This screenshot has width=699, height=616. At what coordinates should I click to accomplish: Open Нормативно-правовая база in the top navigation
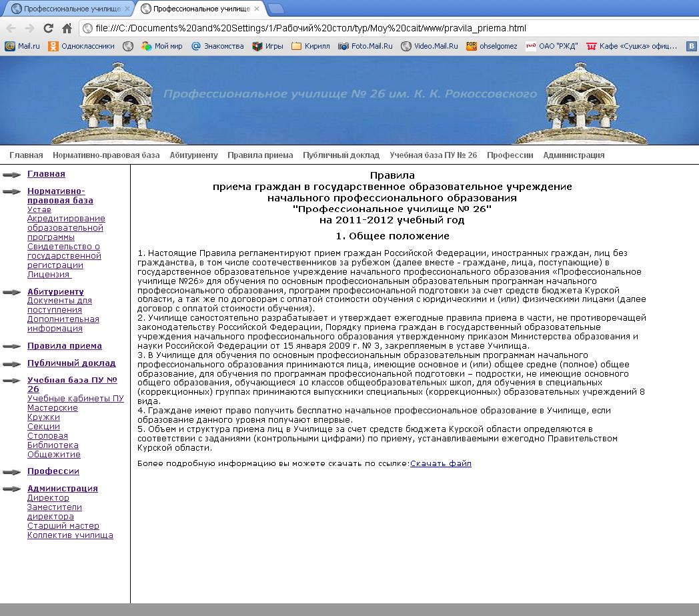(x=106, y=155)
